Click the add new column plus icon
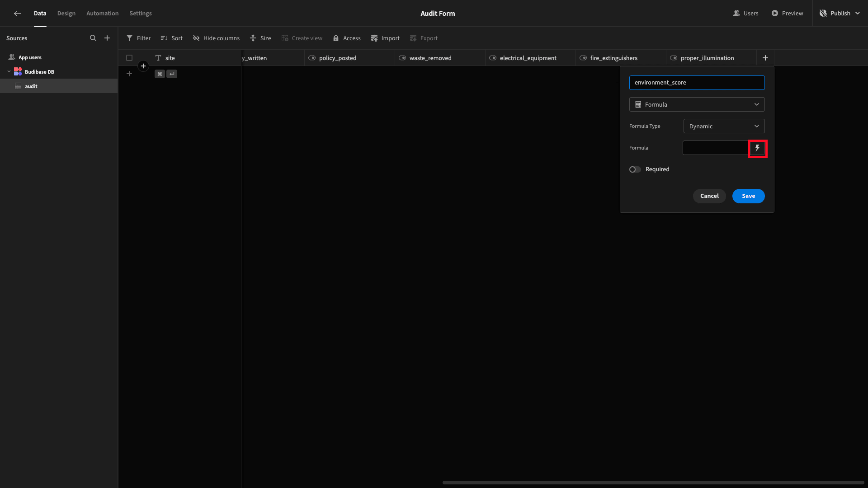868x488 pixels. pyautogui.click(x=765, y=58)
